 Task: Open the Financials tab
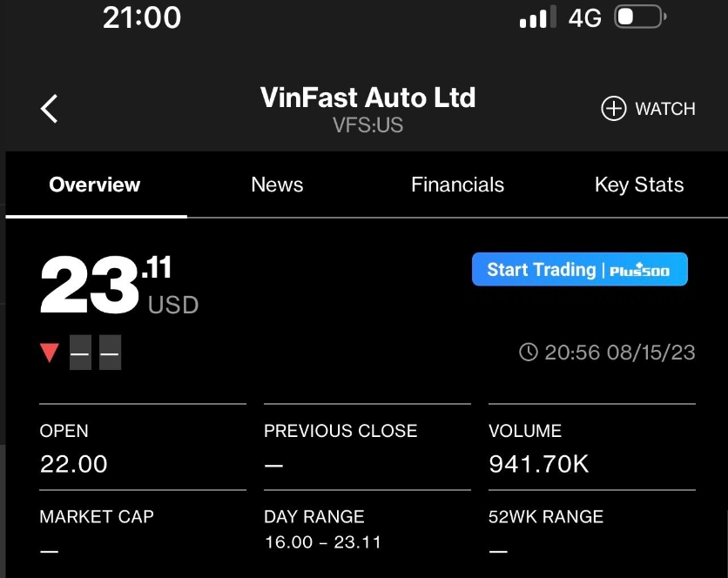point(456,184)
